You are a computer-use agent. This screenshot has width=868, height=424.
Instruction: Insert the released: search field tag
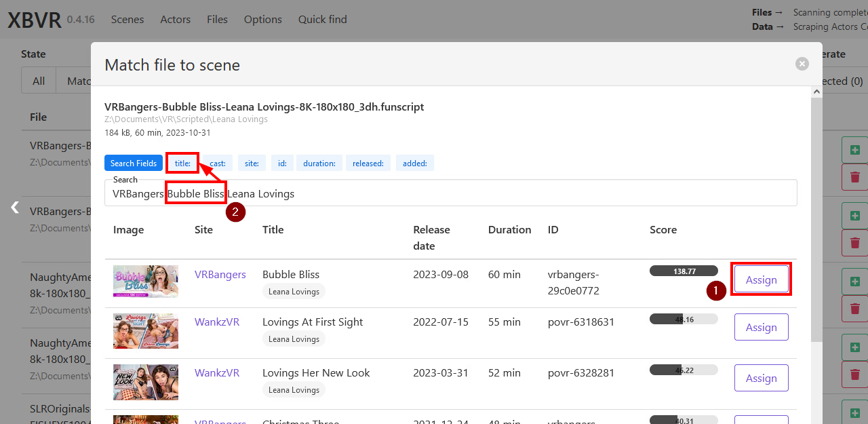point(368,163)
